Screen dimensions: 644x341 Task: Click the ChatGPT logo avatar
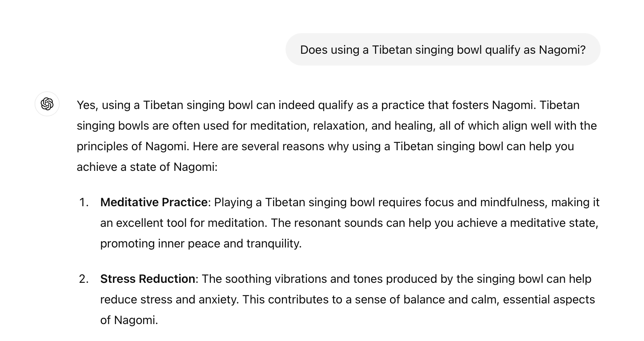pos(47,104)
